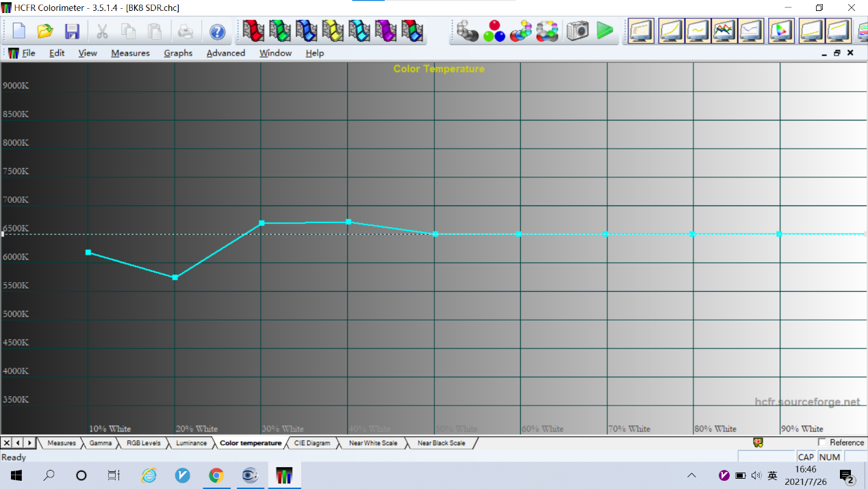868x489 pixels.
Task: Click the Save file toolbar icon
Action: 72,32
